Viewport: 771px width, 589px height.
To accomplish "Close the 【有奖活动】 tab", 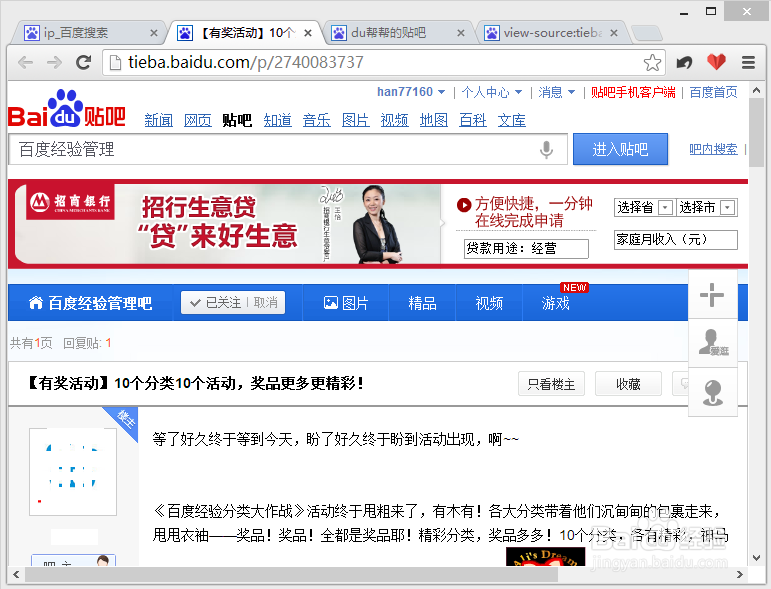I will pos(308,33).
